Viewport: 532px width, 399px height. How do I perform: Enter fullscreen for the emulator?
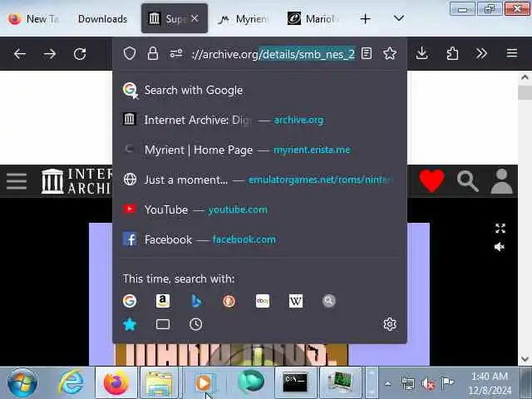tap(500, 229)
